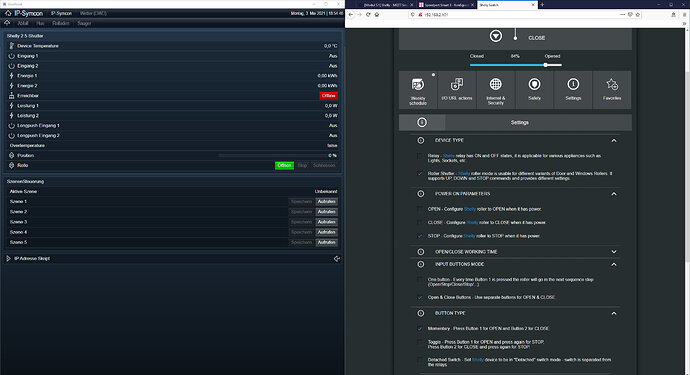Viewport: 690px width, 375px height.
Task: Click the IP-Symcon home icon
Action: 8,13
